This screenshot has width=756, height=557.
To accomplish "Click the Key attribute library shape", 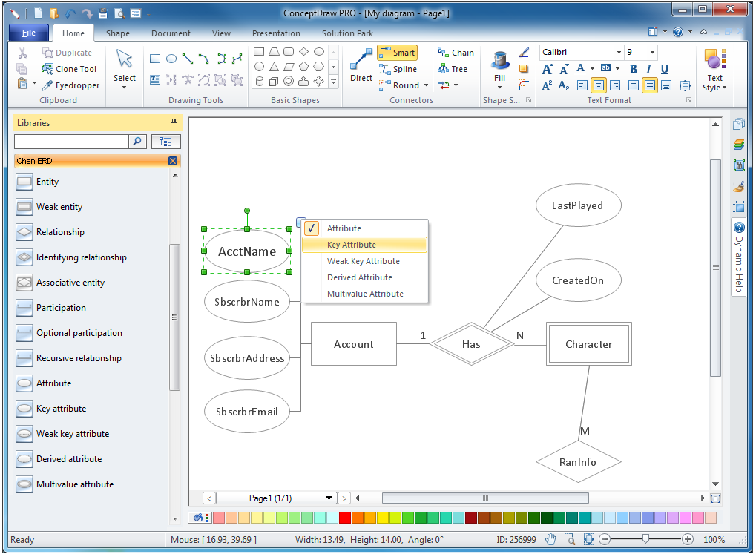I will [x=51, y=409].
